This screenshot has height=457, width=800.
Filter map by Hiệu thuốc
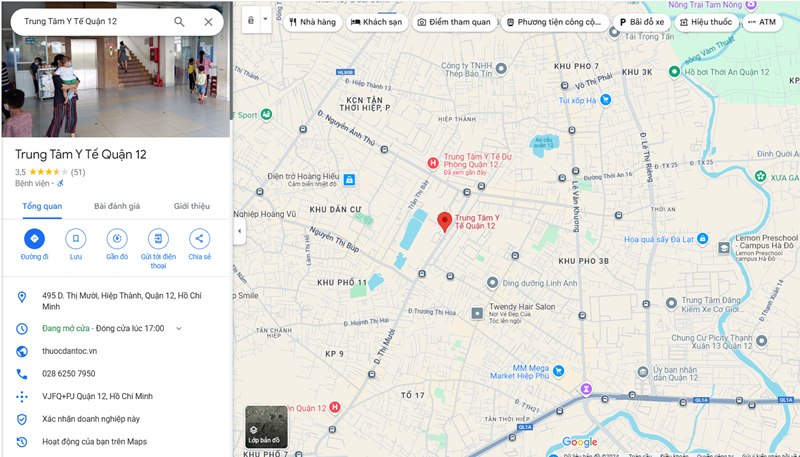(x=705, y=21)
